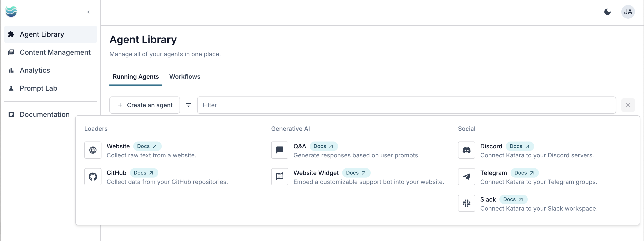Open Content Management in the sidebar
The image size is (644, 241).
pos(50,52)
